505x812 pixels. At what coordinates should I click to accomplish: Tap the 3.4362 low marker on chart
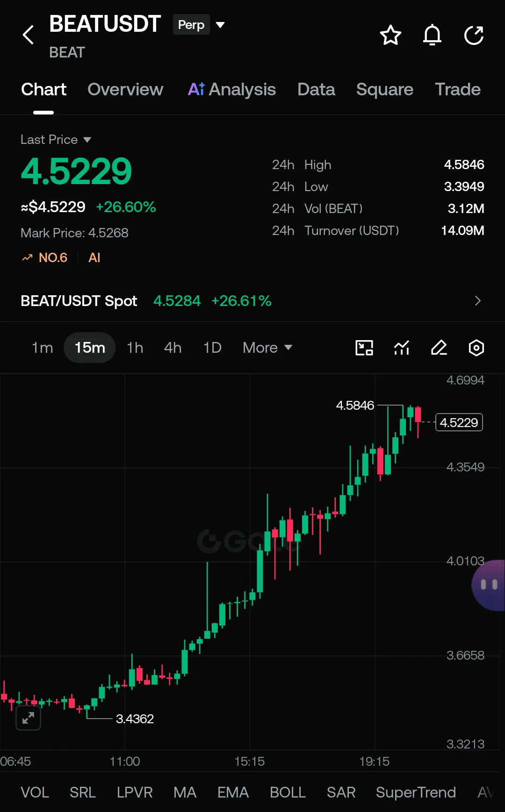tap(135, 719)
